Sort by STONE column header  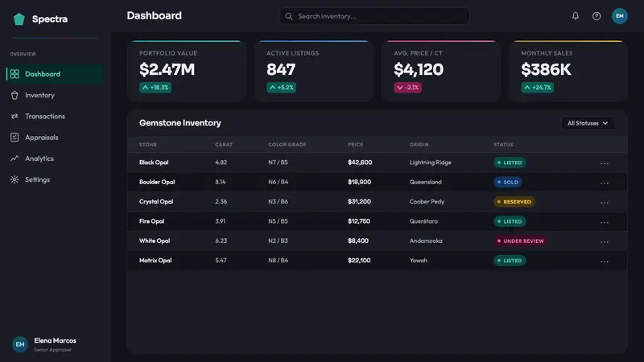pos(148,145)
